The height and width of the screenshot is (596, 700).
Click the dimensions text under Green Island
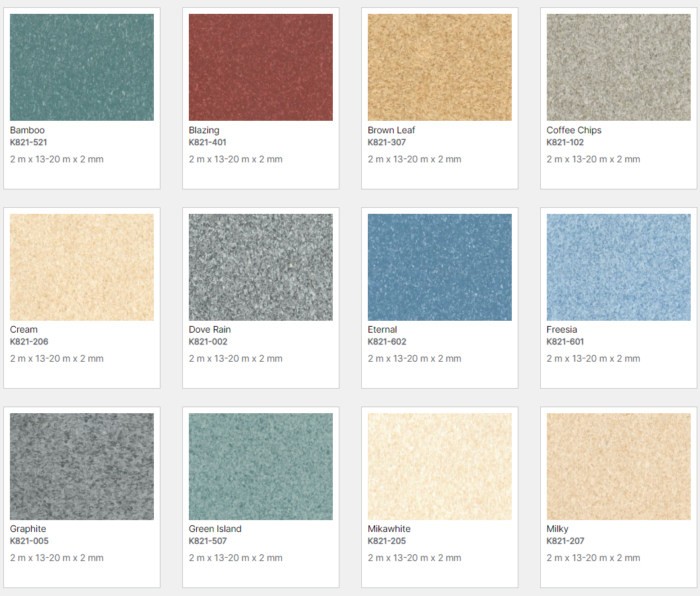point(236,558)
